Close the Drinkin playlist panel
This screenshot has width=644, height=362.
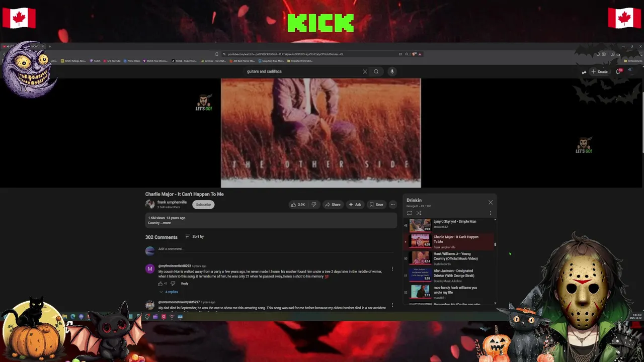point(491,202)
